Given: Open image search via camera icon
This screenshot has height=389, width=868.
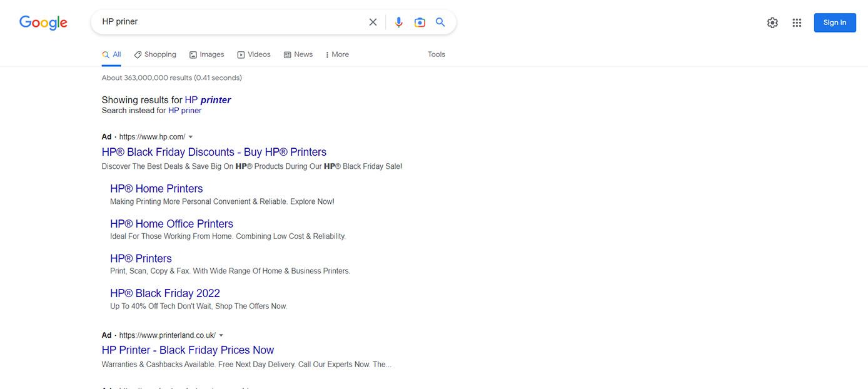Looking at the screenshot, I should [420, 22].
